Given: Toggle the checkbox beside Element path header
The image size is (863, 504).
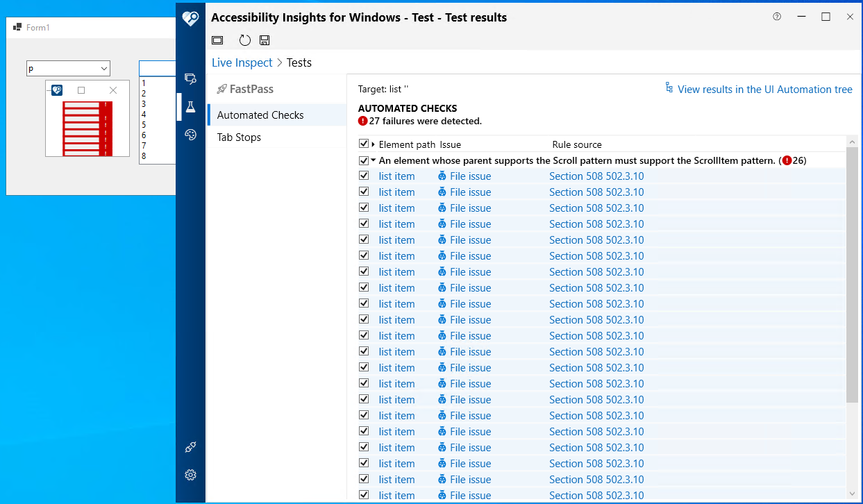Looking at the screenshot, I should [x=364, y=144].
